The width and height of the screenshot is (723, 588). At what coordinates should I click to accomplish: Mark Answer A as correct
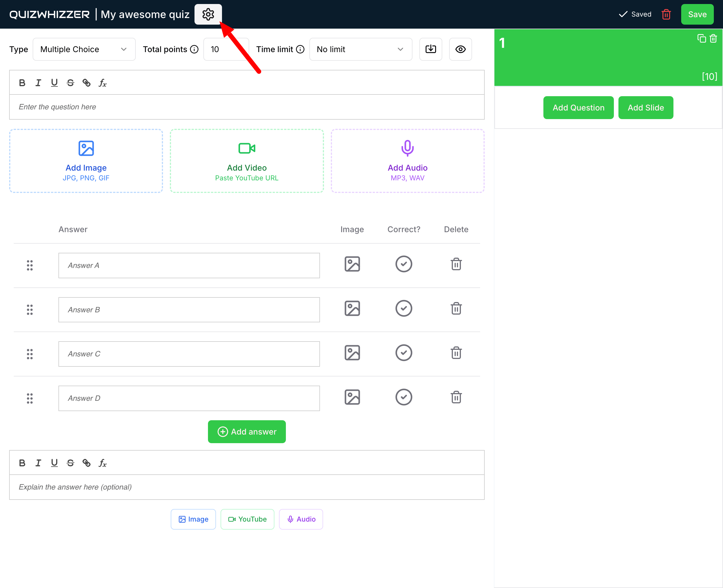coord(403,264)
